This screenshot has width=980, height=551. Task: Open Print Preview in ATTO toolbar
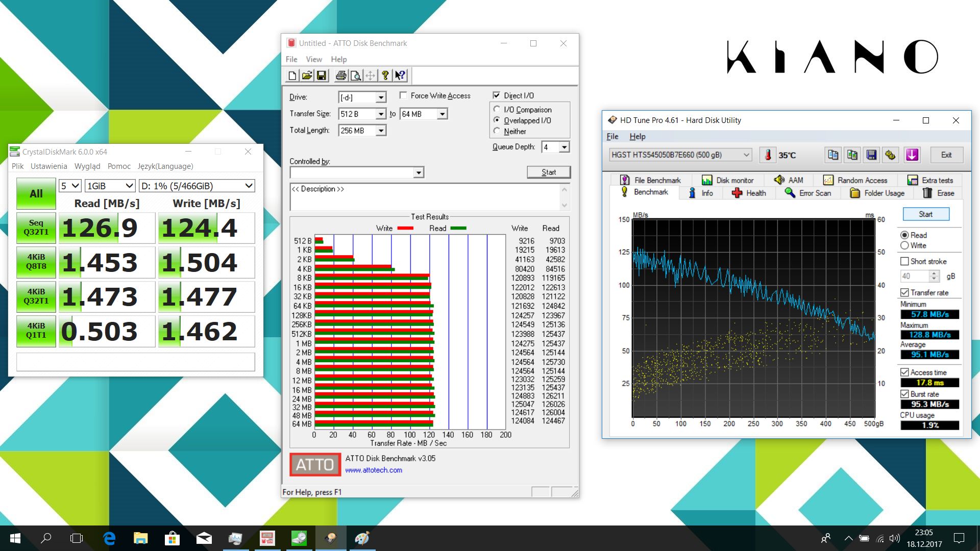tap(355, 76)
